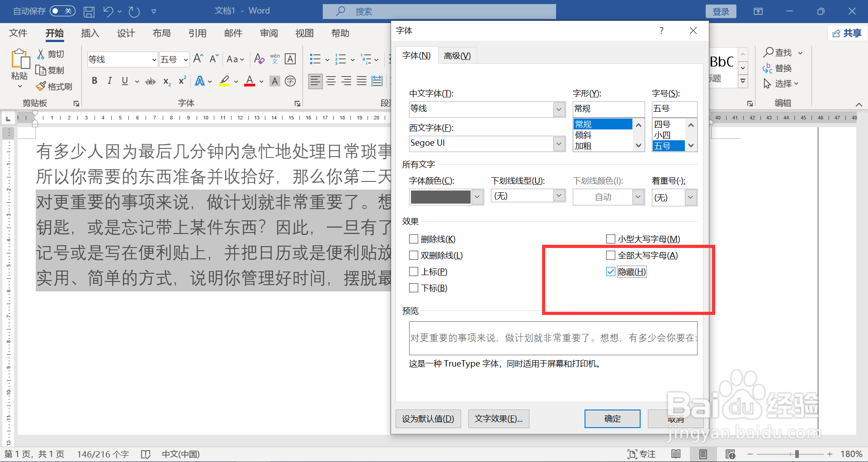Switch to the 高级(V) tab in the dialog
868x462 pixels.
[457, 55]
